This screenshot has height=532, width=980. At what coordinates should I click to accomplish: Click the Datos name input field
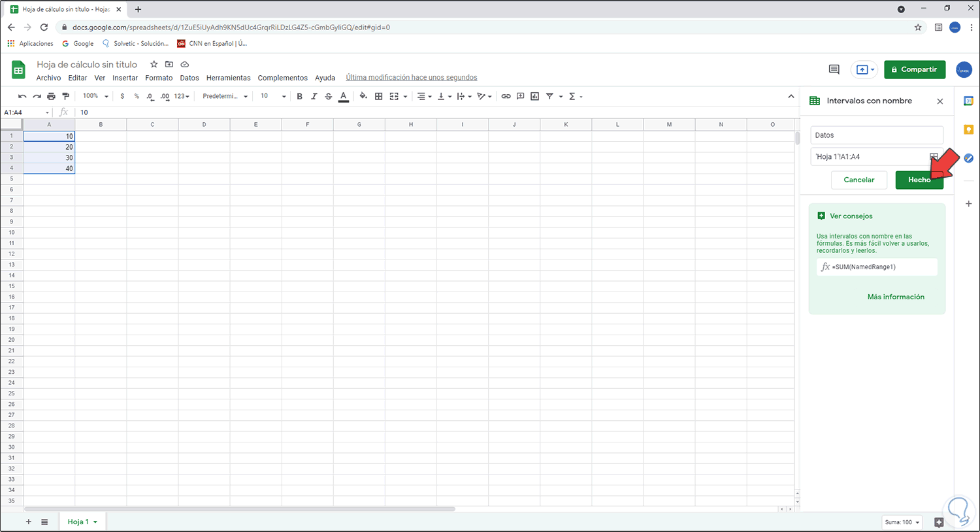coord(877,135)
